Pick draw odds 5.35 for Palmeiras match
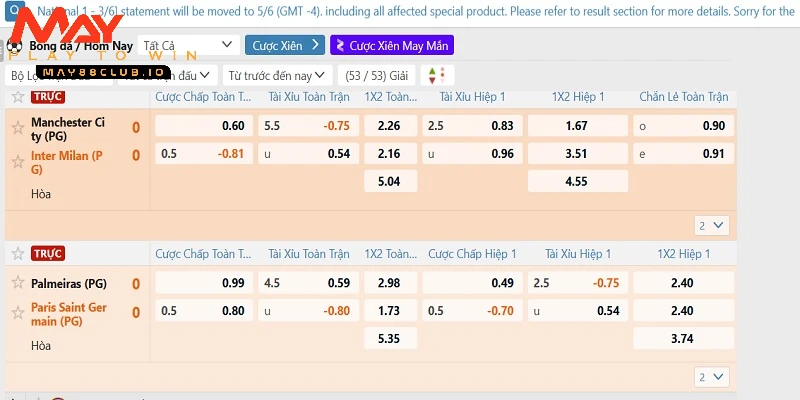 click(390, 338)
